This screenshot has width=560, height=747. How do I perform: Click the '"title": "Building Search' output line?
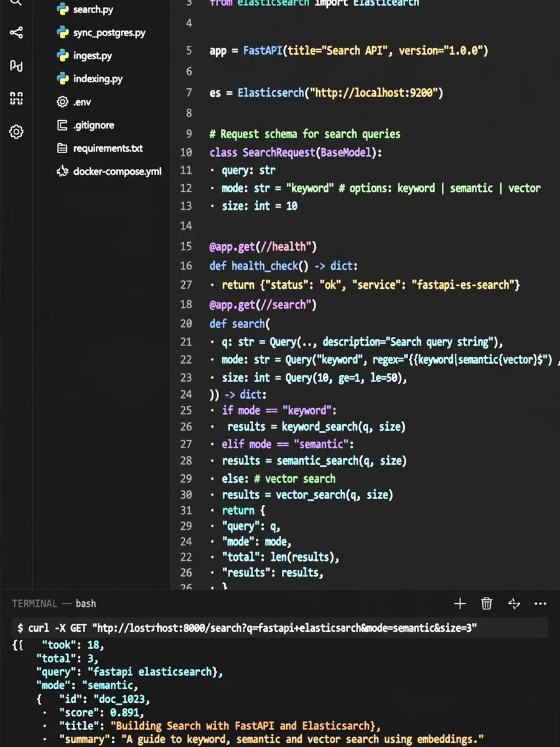coord(220,726)
